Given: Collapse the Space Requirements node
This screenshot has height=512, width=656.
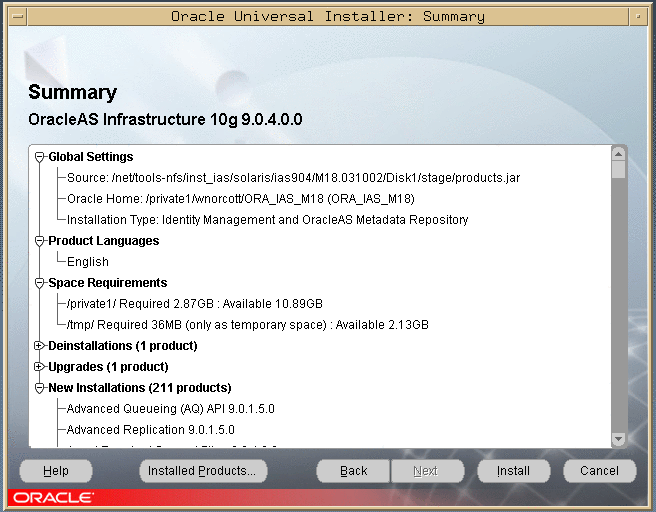Looking at the screenshot, I should click(x=40, y=283).
